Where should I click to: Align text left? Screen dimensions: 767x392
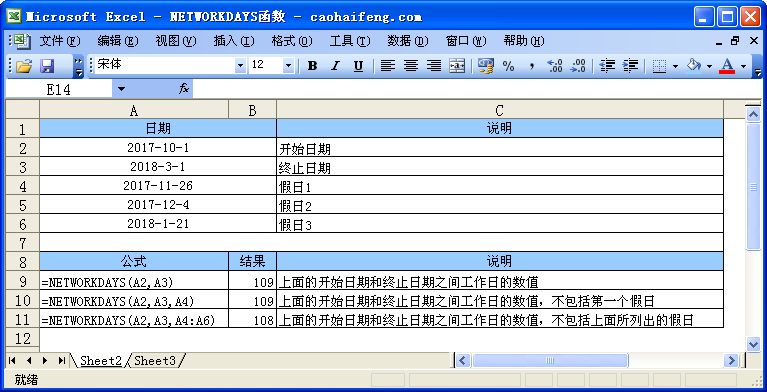click(x=387, y=66)
